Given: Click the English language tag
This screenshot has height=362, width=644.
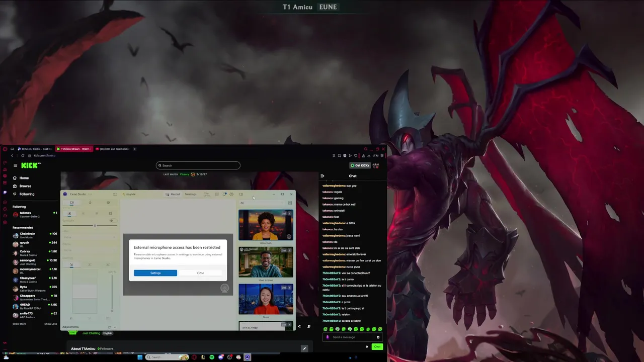Looking at the screenshot, I should [107, 333].
